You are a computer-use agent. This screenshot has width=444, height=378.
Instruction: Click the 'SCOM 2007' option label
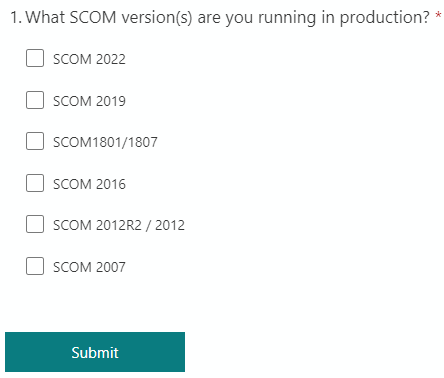(89, 267)
